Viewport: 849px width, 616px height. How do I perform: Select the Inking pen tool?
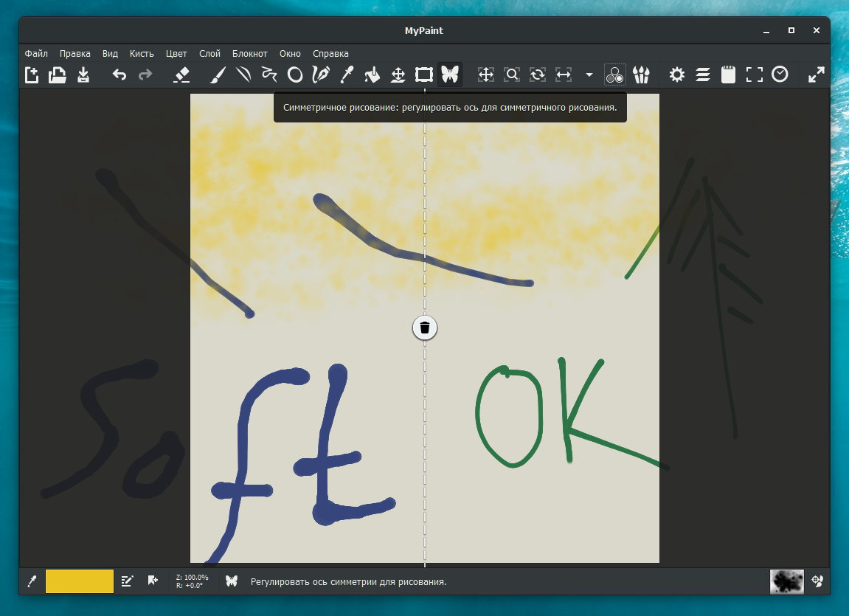[x=321, y=75]
